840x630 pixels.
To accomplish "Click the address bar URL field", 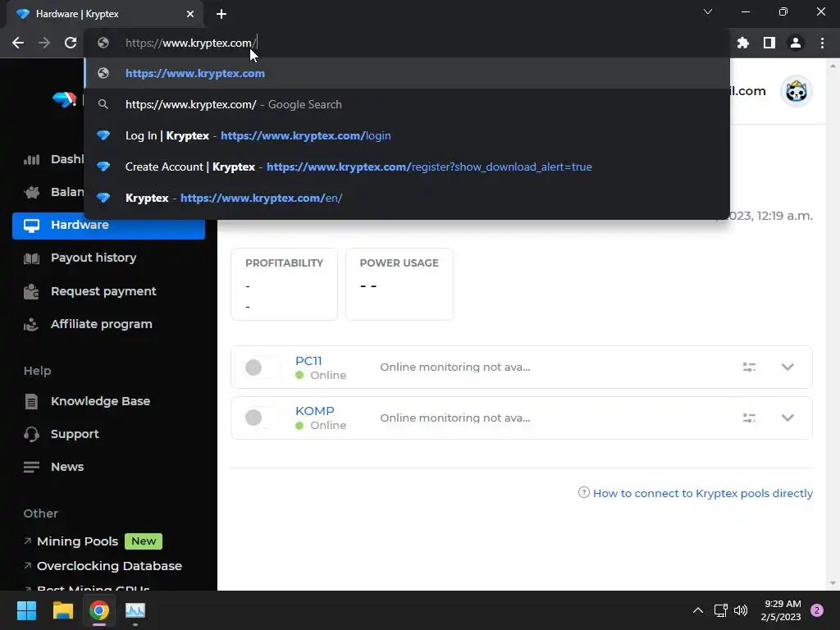I will [x=407, y=43].
